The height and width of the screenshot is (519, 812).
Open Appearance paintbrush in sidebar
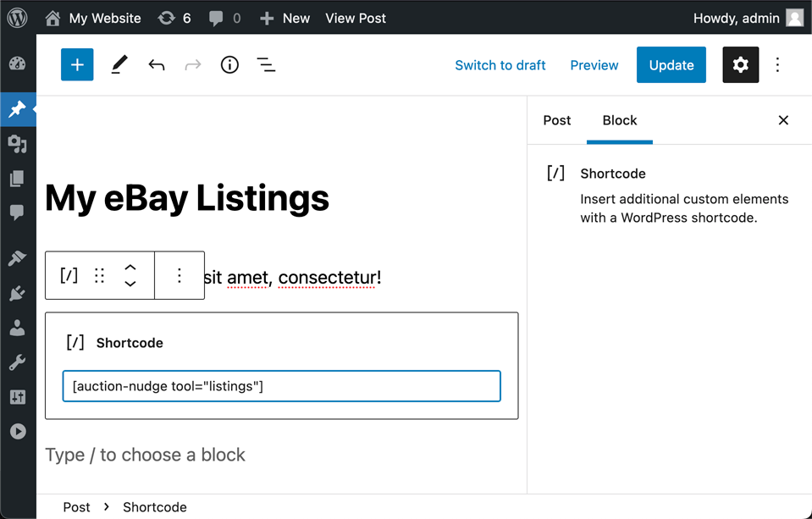pyautogui.click(x=18, y=258)
